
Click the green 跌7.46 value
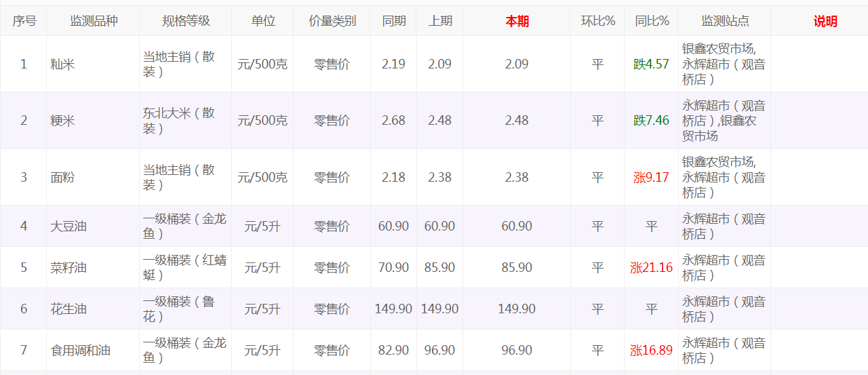651,121
